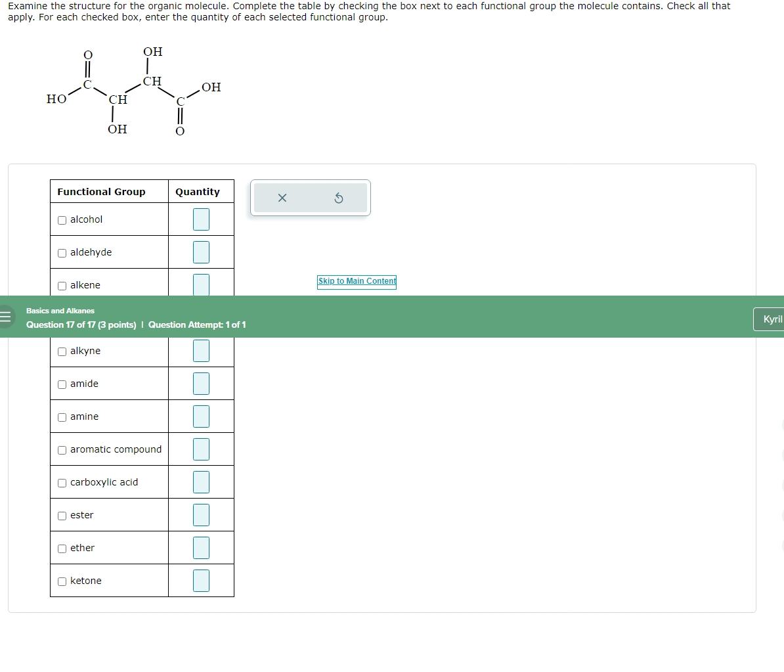Open the hamburger sidebar menu
This screenshot has width=784, height=672.
pyautogui.click(x=7, y=317)
